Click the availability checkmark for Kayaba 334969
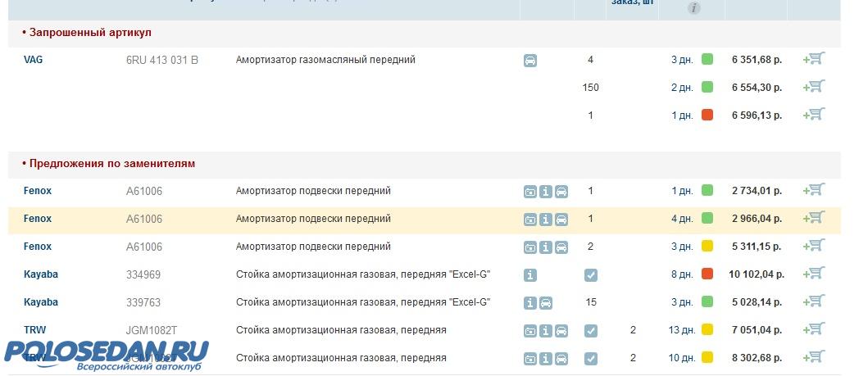The width and height of the screenshot is (868, 376). [591, 275]
